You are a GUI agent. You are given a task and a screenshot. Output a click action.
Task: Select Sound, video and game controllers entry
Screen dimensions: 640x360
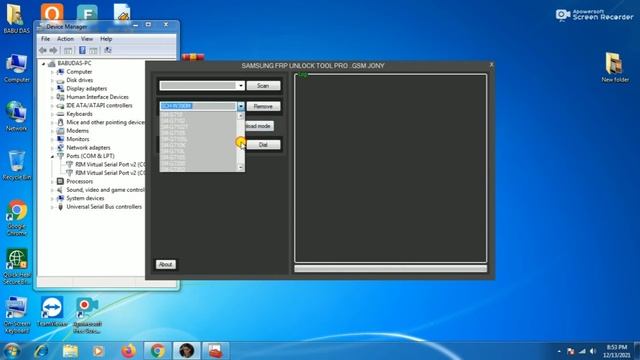coord(105,190)
